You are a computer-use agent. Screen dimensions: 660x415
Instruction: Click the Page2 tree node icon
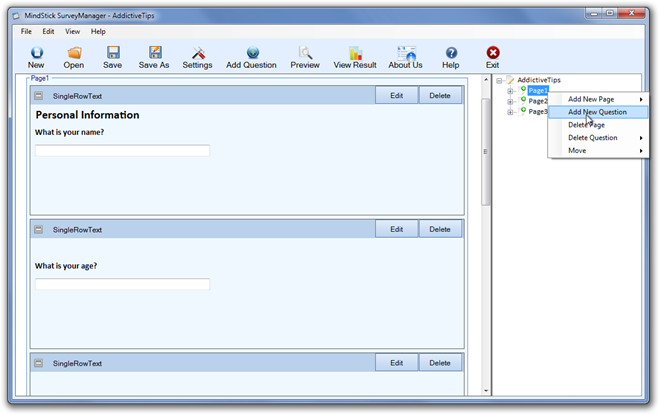pyautogui.click(x=523, y=100)
